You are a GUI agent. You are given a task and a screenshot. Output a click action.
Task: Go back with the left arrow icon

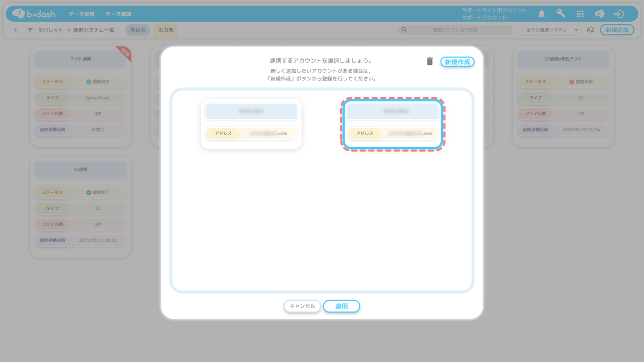[16, 30]
